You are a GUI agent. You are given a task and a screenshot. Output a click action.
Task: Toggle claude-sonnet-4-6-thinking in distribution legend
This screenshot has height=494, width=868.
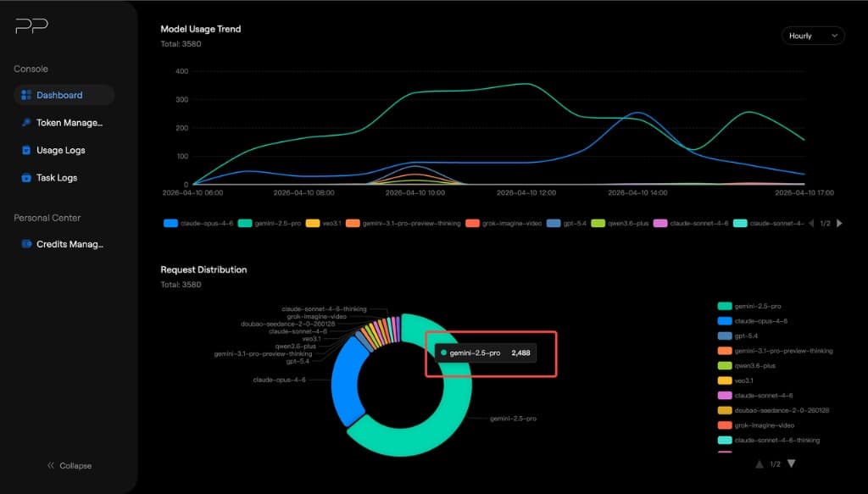[x=769, y=441]
